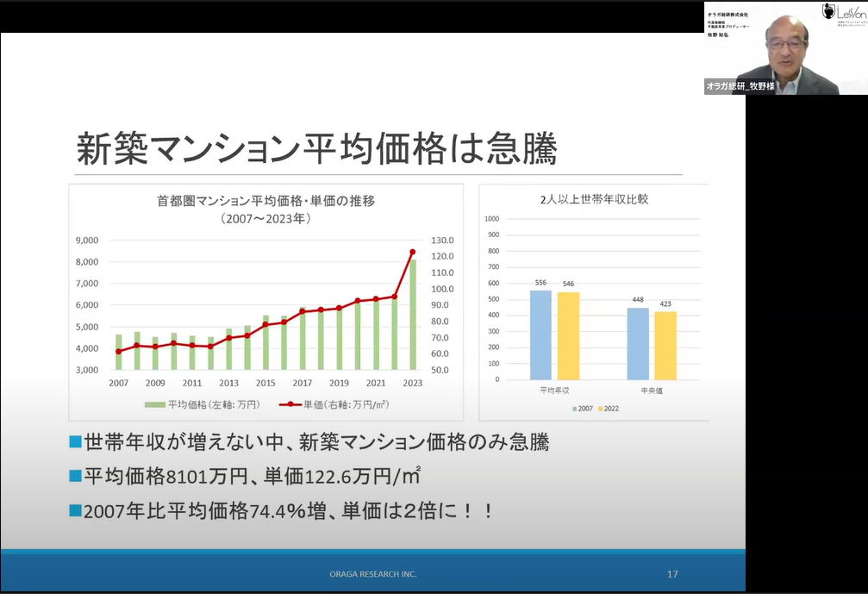Image resolution: width=868 pixels, height=594 pixels.
Task: Click the yellow 中央値 bar labeled 423
Action: click(665, 345)
